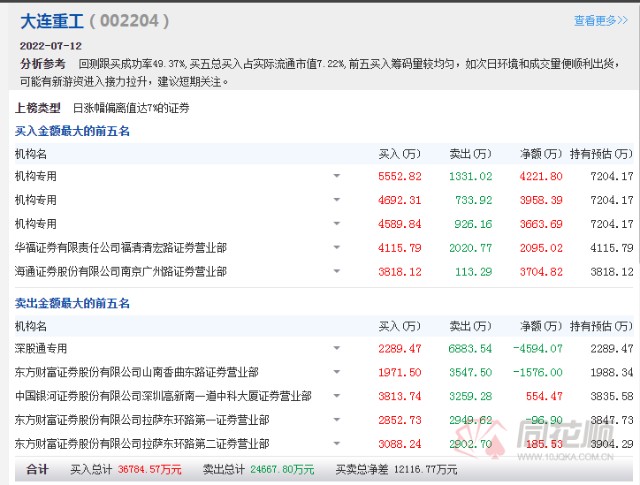
Task: Click the 买入金额最大的前五名 heading
Action: tap(72, 131)
